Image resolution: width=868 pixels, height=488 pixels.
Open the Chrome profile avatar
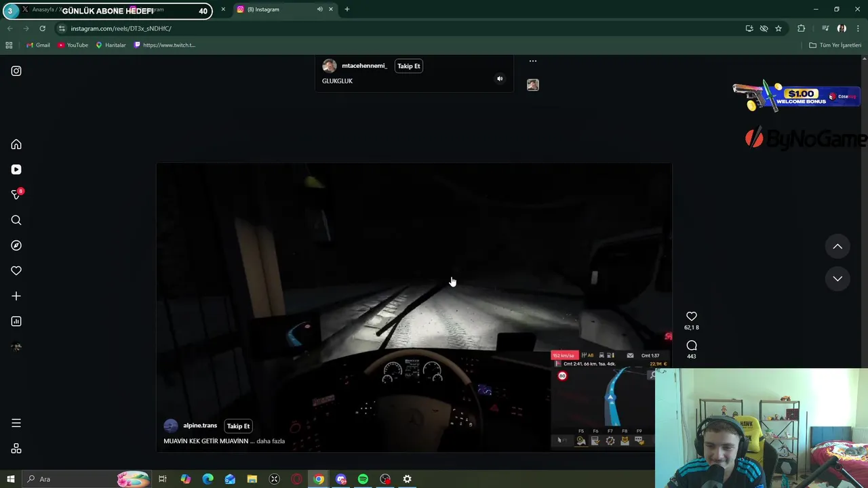coord(842,28)
